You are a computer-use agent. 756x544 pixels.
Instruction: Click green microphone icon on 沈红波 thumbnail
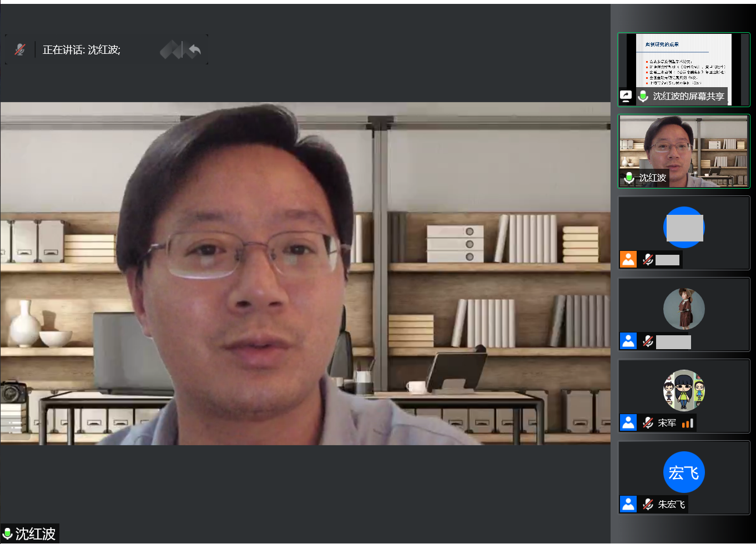tap(629, 178)
